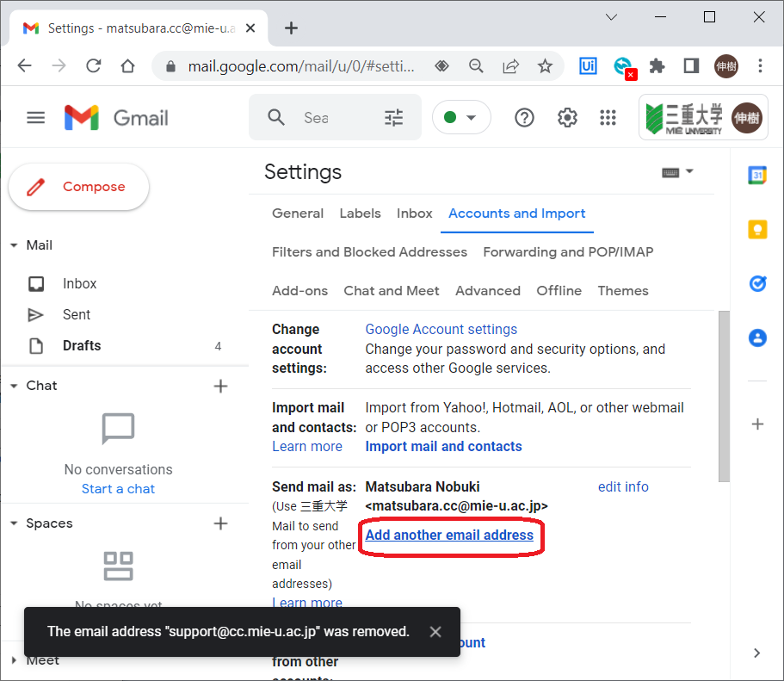
Task: Open Forwarding and POP/IMAP tab
Action: point(568,251)
